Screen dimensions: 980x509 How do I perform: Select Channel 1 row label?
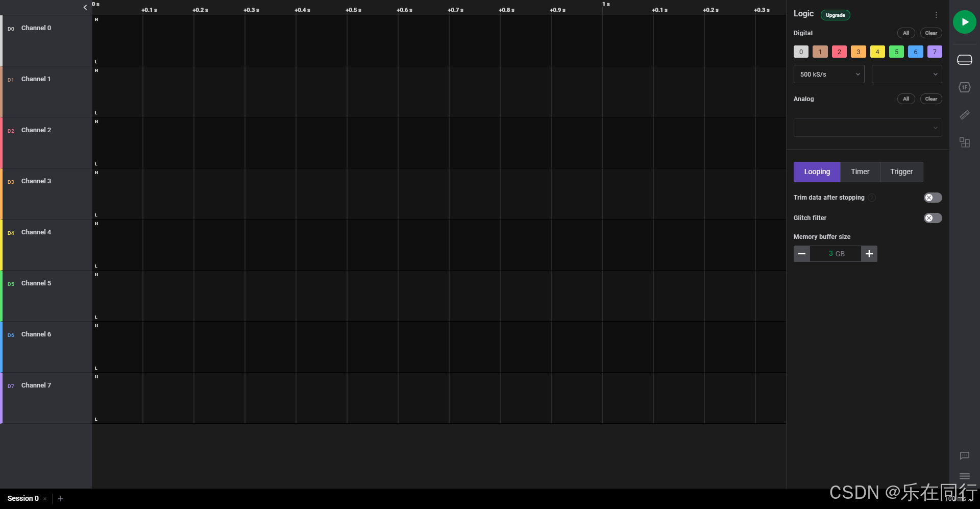tap(36, 79)
